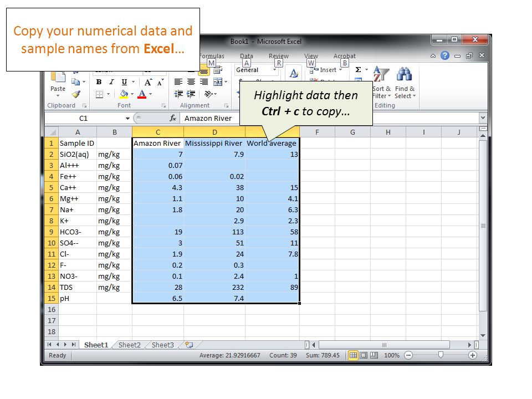Click Insert Function fx icon
The height and width of the screenshot is (399, 532).
click(x=173, y=118)
